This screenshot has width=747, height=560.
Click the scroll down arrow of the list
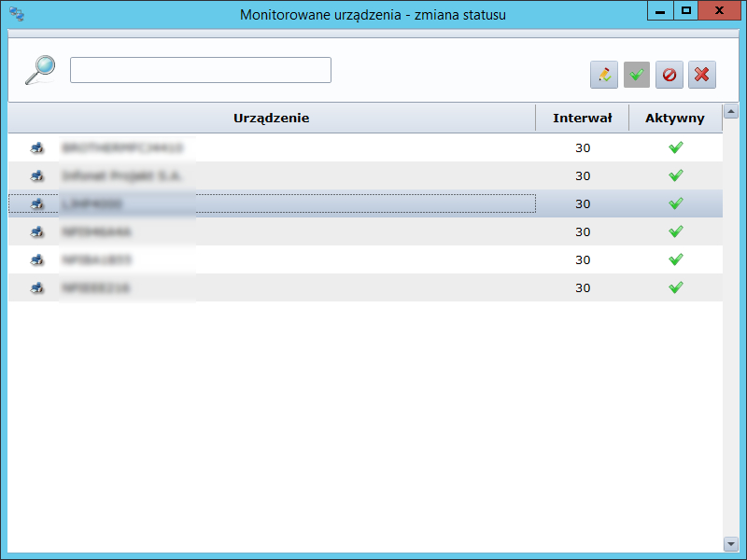click(x=731, y=543)
